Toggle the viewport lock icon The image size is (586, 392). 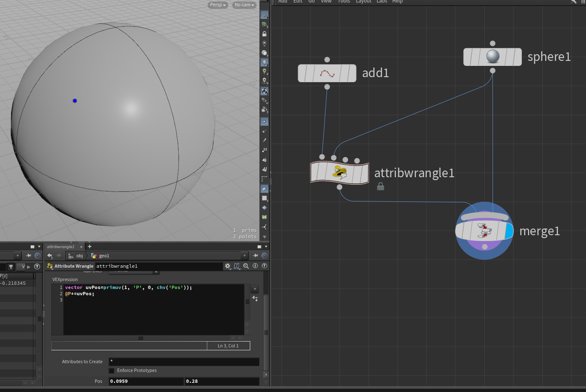(x=264, y=34)
